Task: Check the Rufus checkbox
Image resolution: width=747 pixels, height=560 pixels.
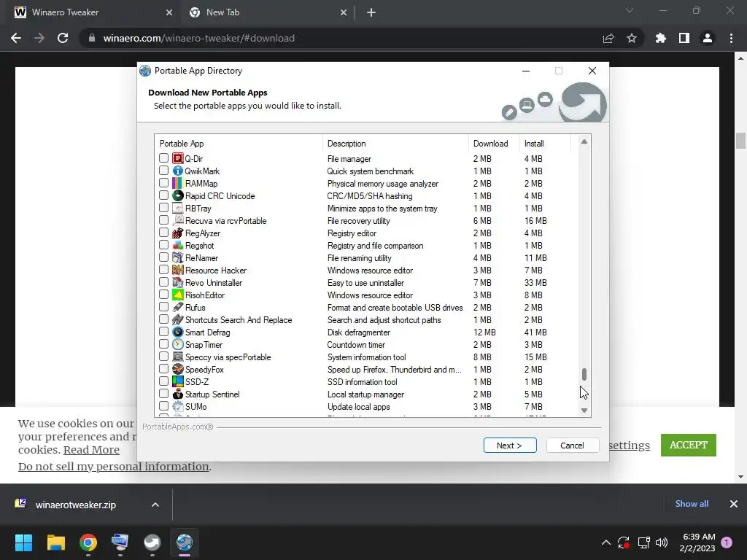Action: pos(164,307)
